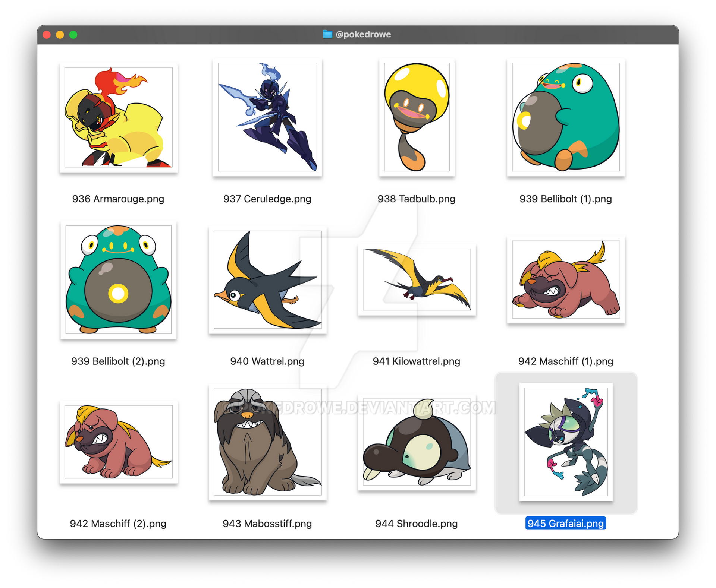Click the file name '944 Shroodle.png'
This screenshot has height=588, width=716.
pyautogui.click(x=417, y=524)
